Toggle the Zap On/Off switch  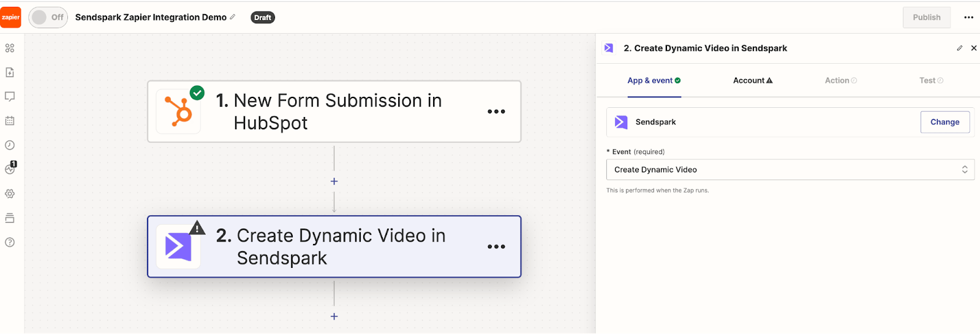pos(48,17)
